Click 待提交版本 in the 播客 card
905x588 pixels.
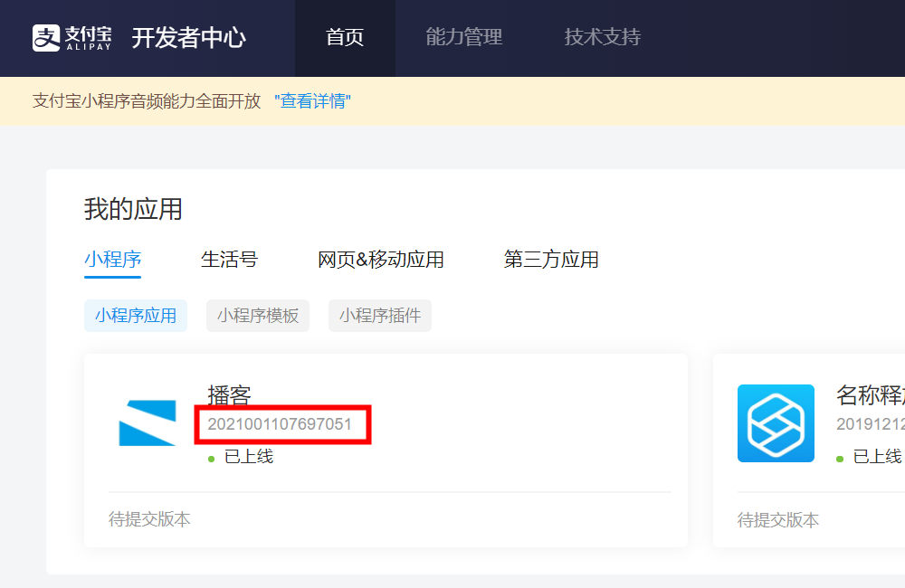click(x=149, y=519)
